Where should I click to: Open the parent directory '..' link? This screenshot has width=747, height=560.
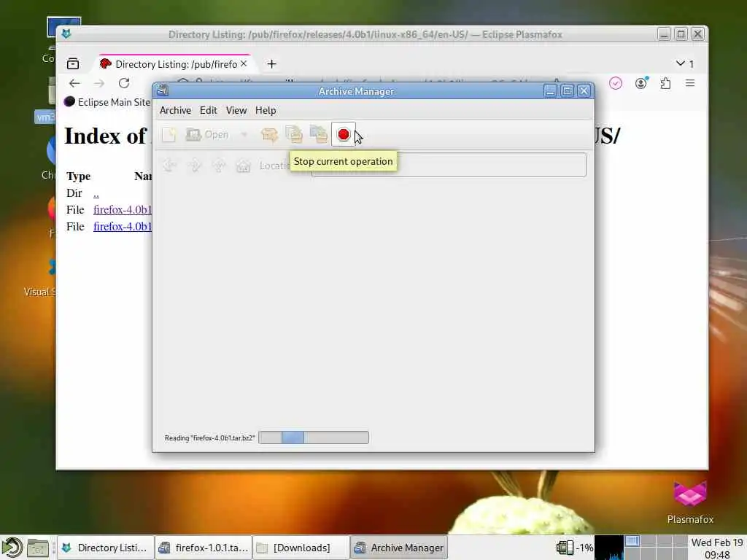point(96,193)
